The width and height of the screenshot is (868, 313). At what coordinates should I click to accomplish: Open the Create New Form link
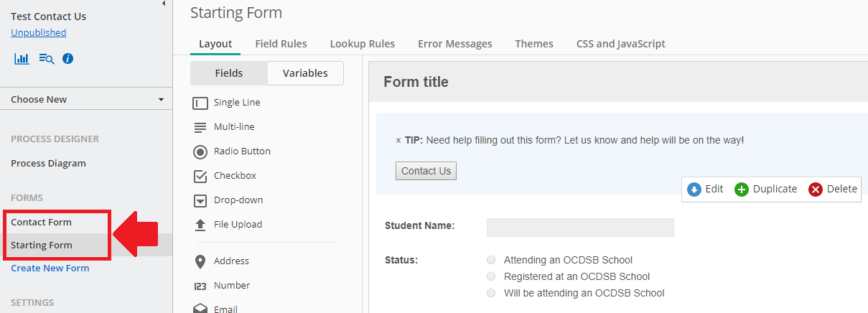(50, 268)
